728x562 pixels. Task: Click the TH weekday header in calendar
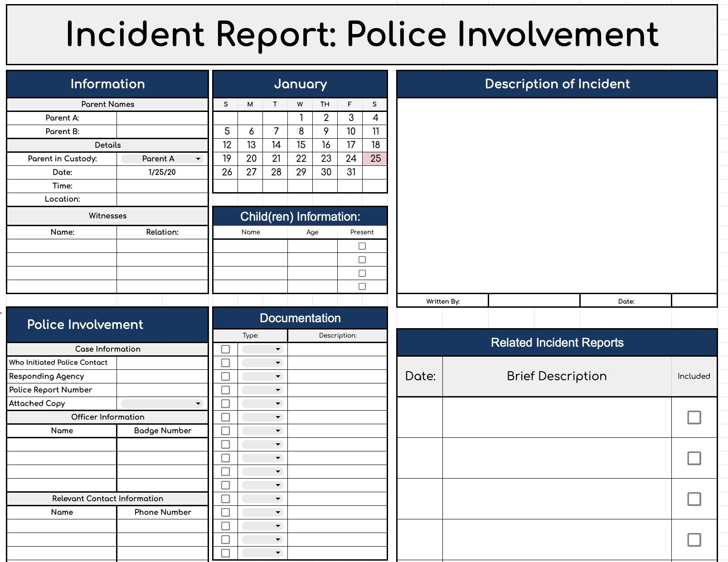pyautogui.click(x=325, y=104)
